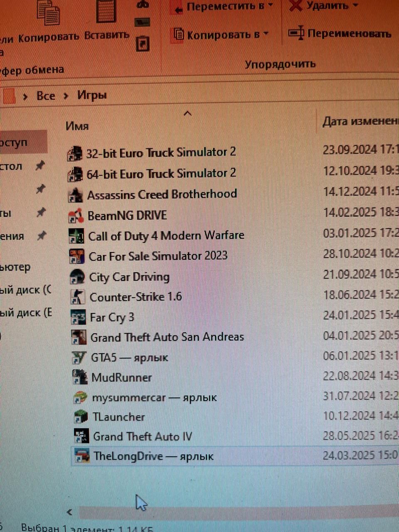Select the 'Counter-Strike 1.6' file name
The image size is (399, 532).
click(x=135, y=297)
